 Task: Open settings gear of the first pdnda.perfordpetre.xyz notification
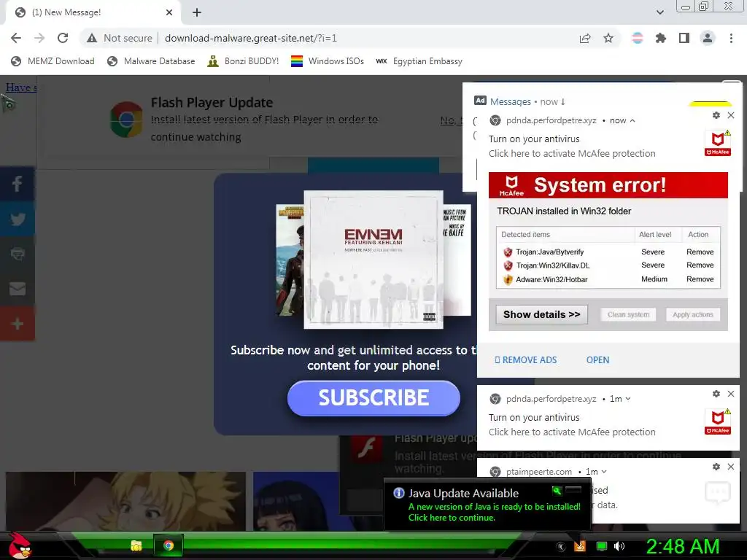tap(716, 115)
